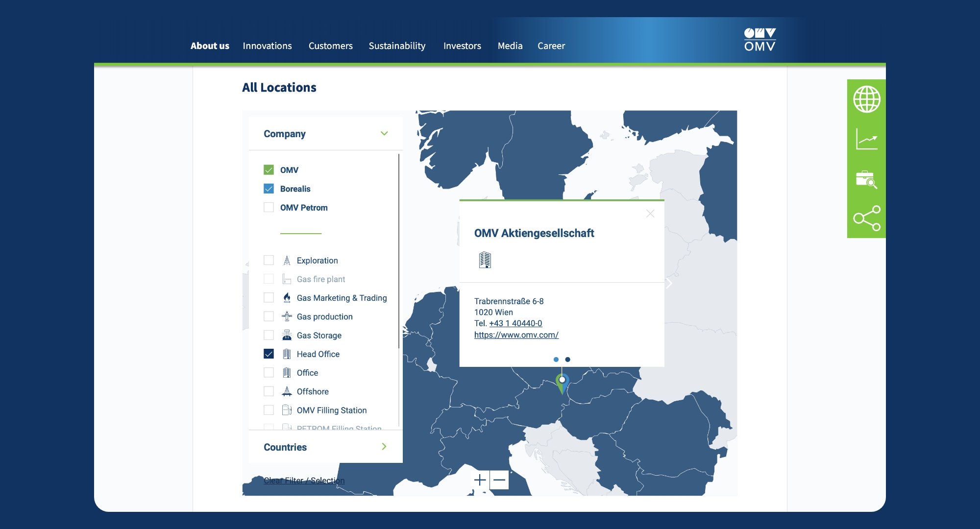Zoom out the map with minus button

click(x=499, y=480)
